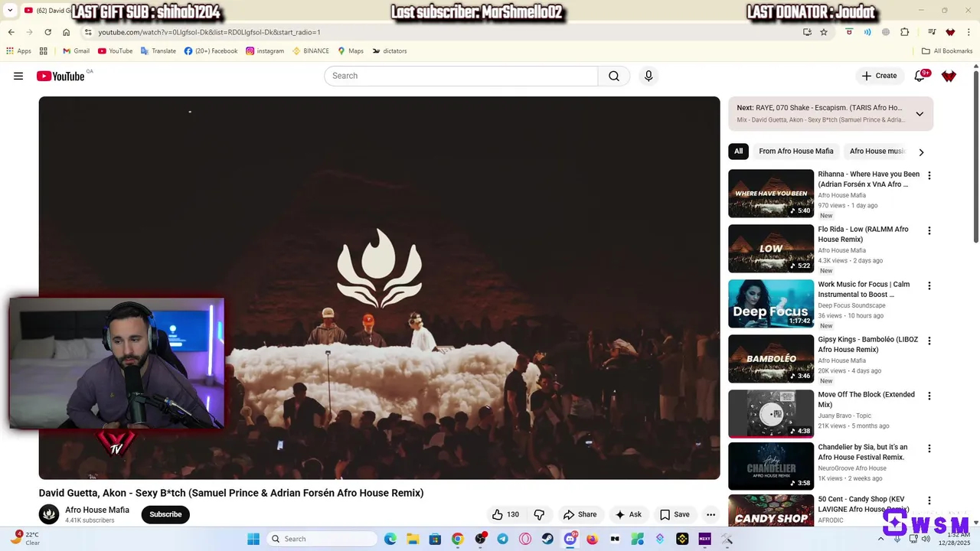Open the account avatar menu on YouTube

(949, 76)
